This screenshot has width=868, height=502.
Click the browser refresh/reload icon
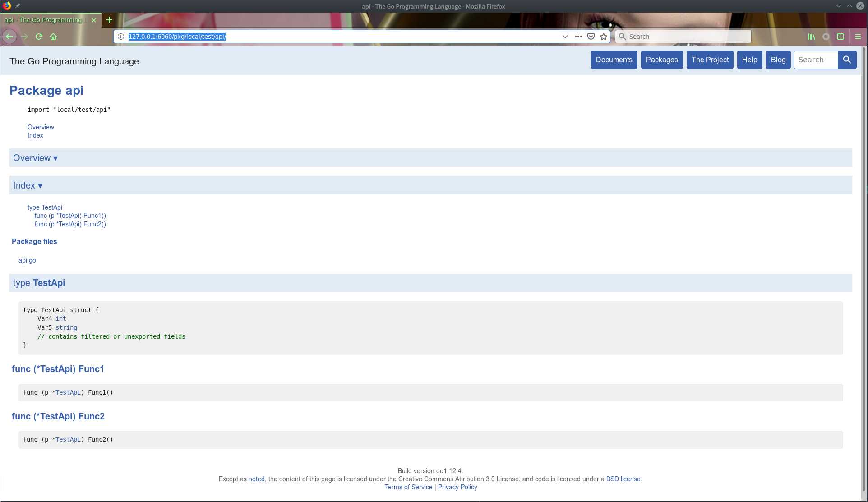tap(38, 37)
